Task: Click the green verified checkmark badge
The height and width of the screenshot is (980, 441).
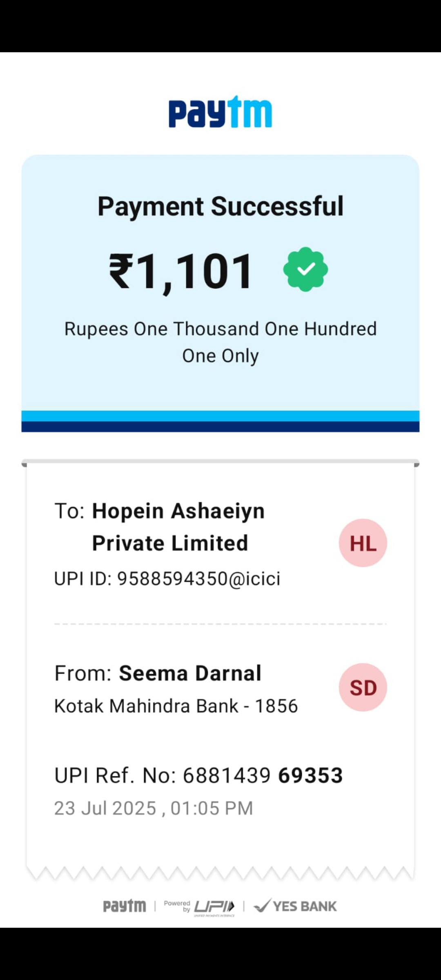Action: coord(305,269)
